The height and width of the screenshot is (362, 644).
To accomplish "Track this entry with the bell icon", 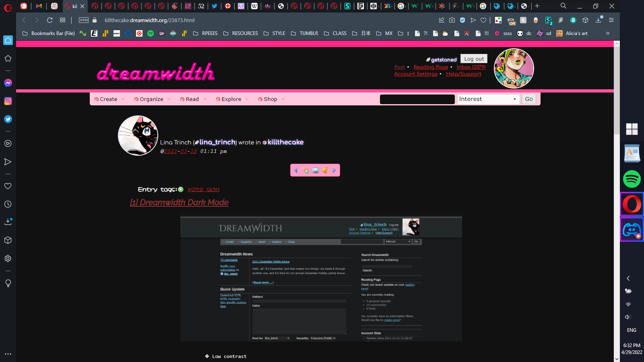I will click(x=325, y=170).
